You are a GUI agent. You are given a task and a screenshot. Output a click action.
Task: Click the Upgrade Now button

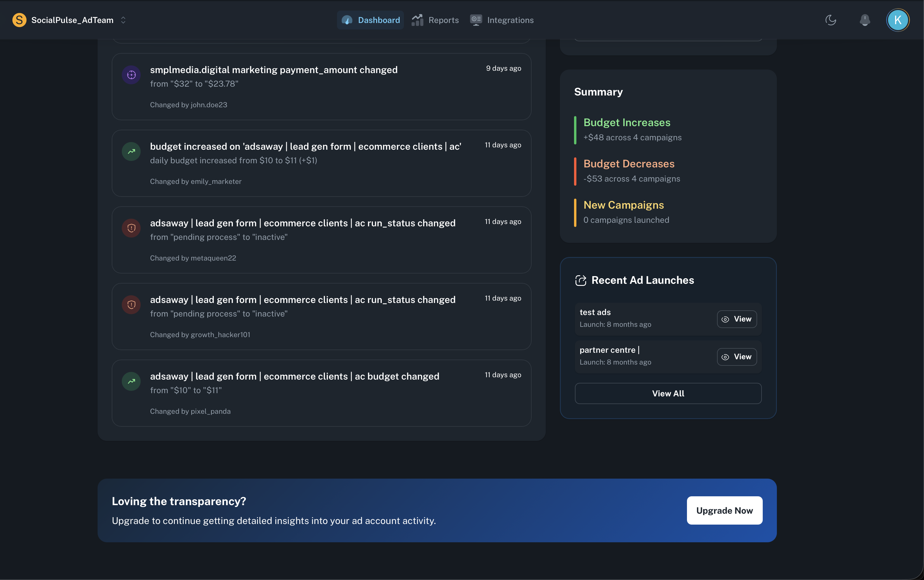[724, 510]
